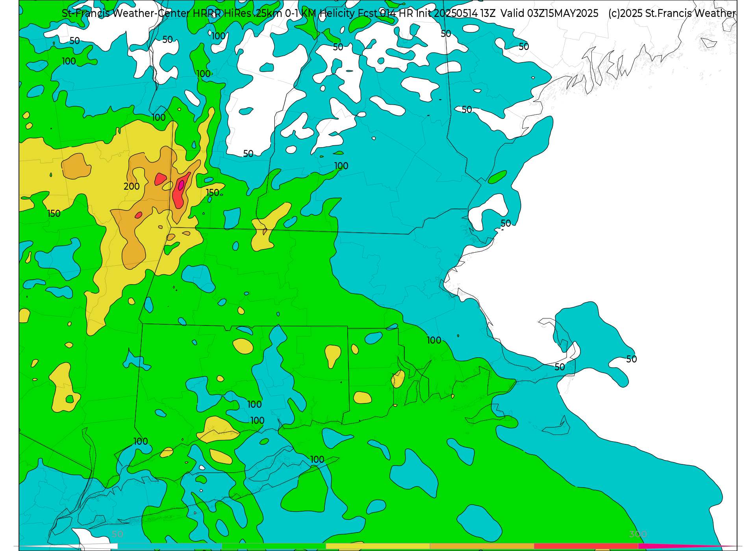Click the gray 300 tick label above the color bar
The height and width of the screenshot is (551, 756).
[x=638, y=534]
